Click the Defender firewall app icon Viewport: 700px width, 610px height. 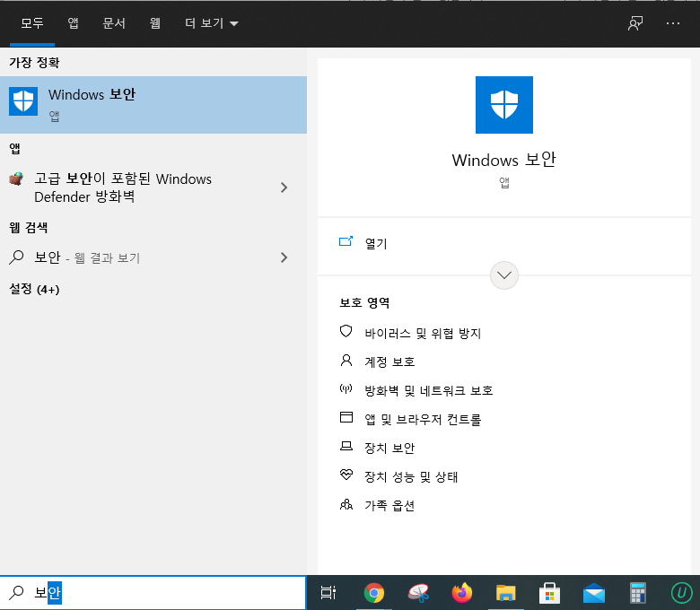click(16, 179)
